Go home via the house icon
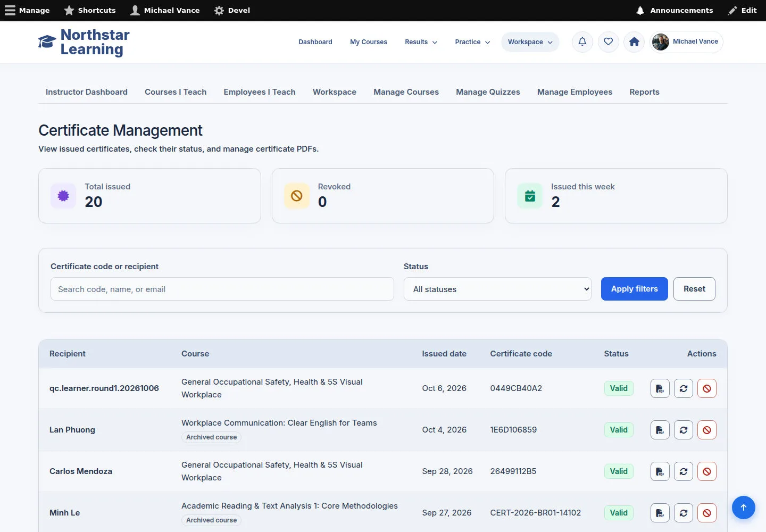Image resolution: width=766 pixels, height=532 pixels. click(x=634, y=41)
